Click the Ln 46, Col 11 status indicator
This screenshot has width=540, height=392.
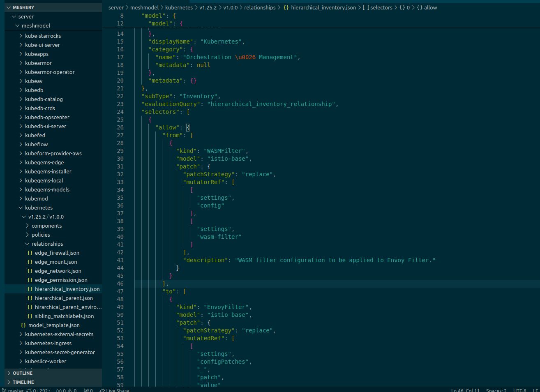(465, 390)
